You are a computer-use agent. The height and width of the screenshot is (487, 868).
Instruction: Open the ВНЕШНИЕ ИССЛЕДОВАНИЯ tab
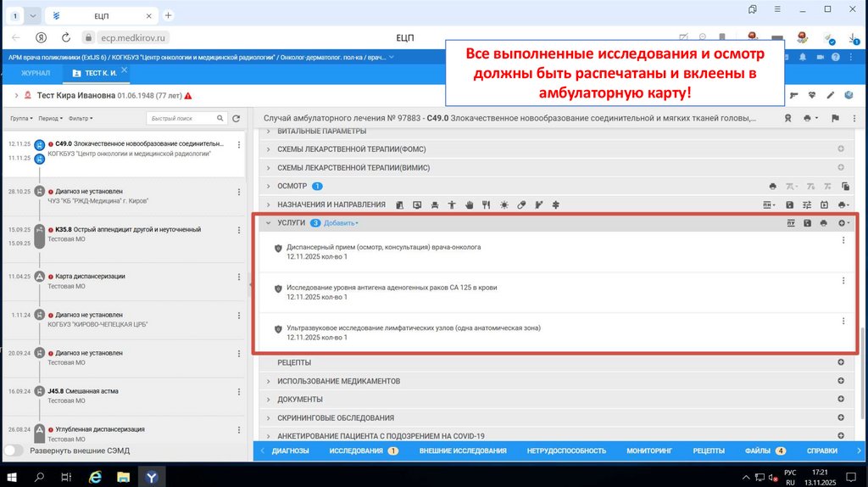pyautogui.click(x=463, y=451)
